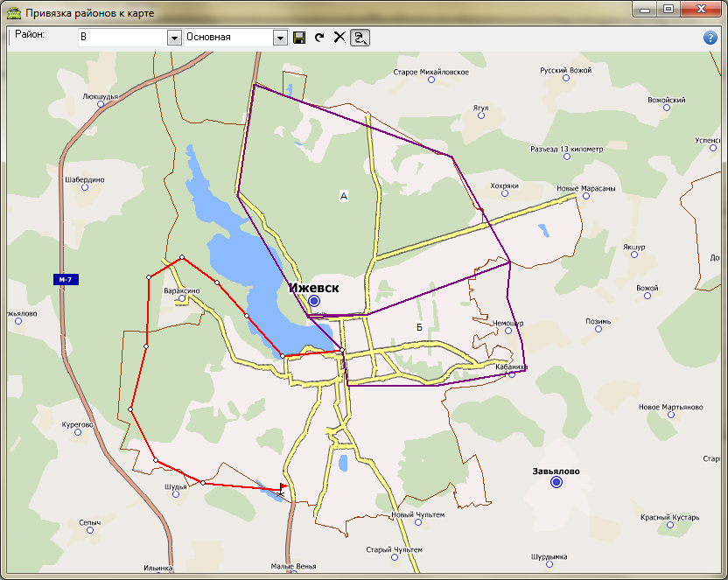Click the Завьялово town marker
This screenshot has width=728, height=580.
(556, 482)
